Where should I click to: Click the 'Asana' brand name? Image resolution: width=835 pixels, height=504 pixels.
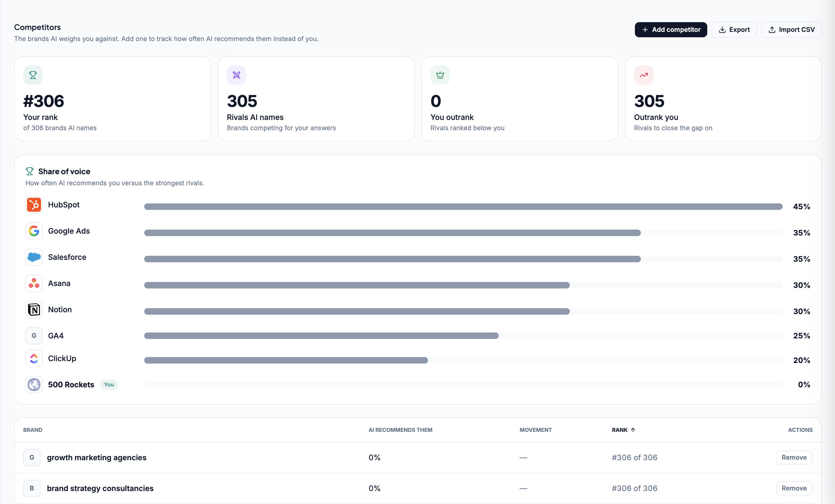coord(59,283)
